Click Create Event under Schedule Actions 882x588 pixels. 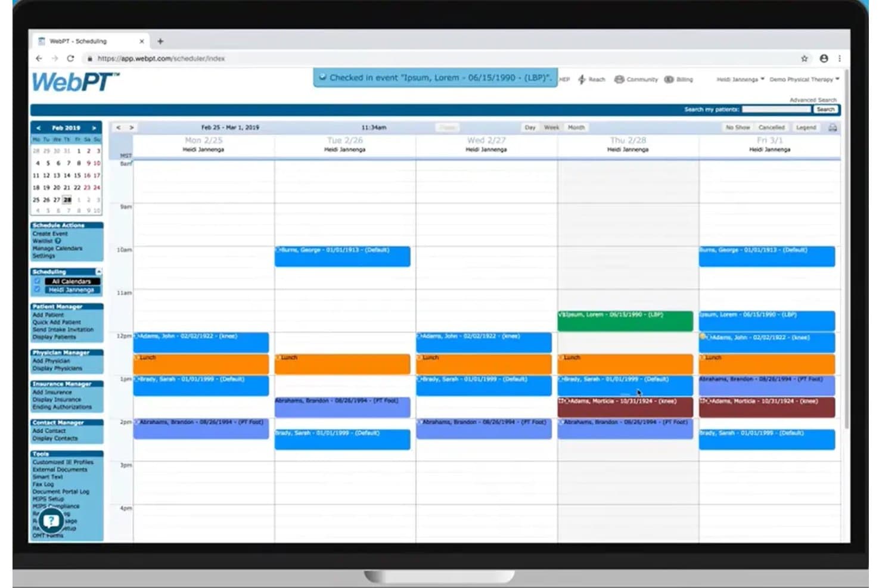(50, 234)
